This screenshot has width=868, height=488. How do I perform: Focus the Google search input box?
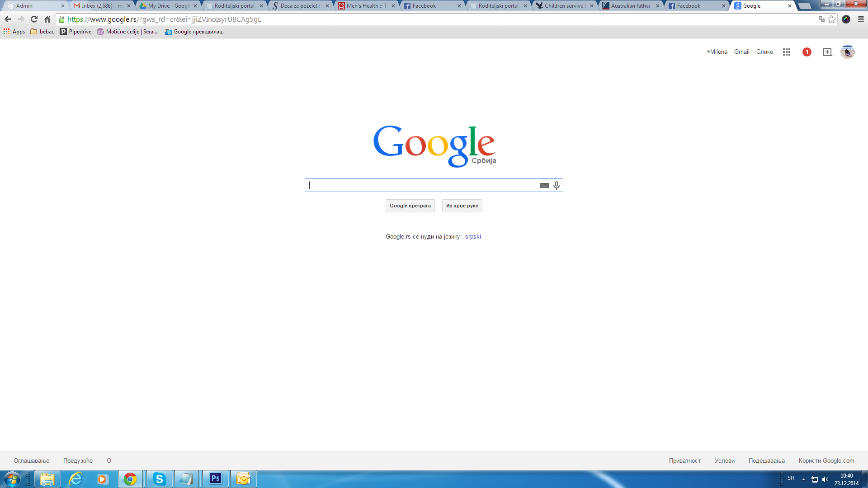tap(423, 185)
